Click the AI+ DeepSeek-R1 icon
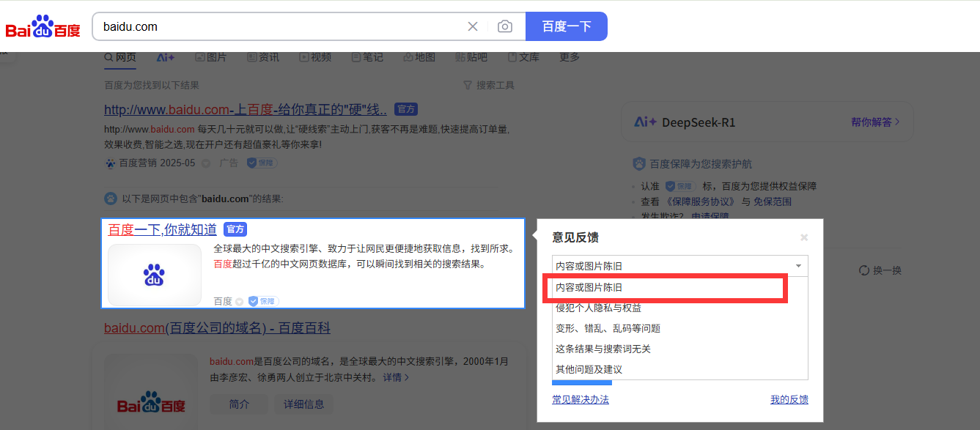Image resolution: width=980 pixels, height=430 pixels. pos(645,122)
